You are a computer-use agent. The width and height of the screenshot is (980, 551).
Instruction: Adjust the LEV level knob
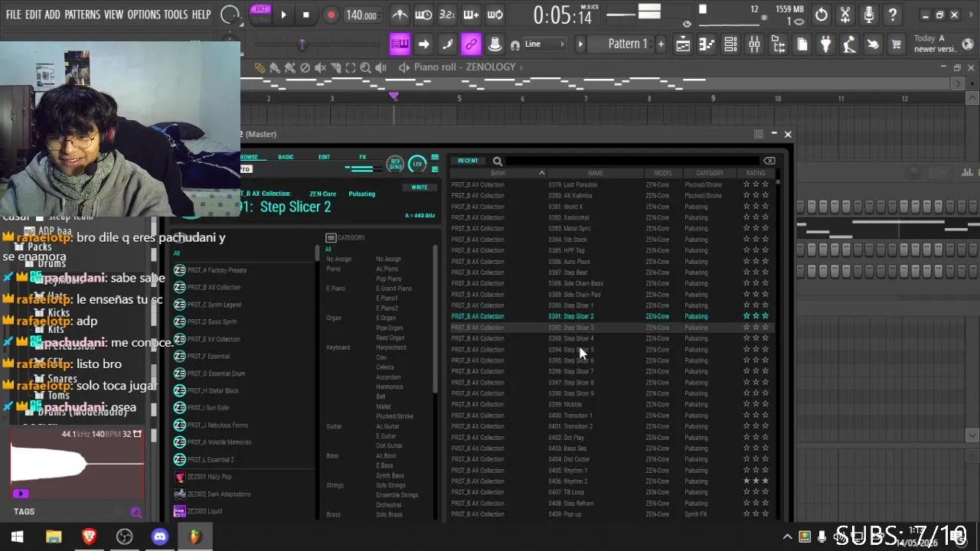point(417,164)
